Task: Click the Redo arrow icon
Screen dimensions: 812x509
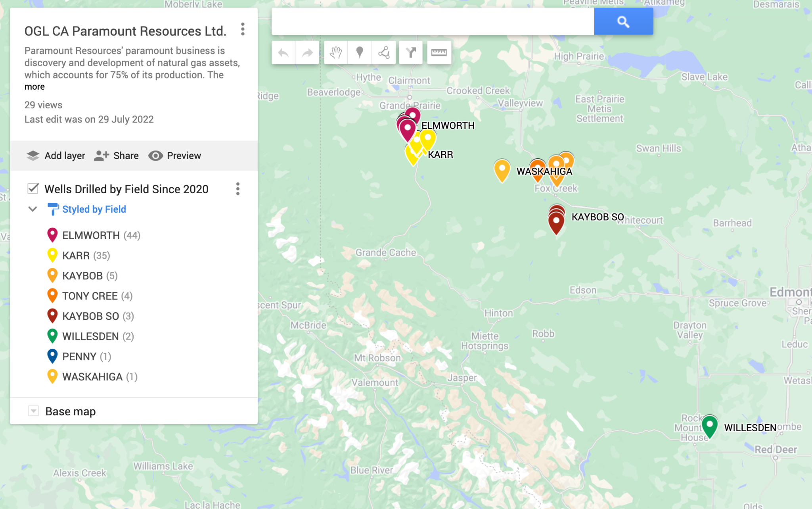Action: [x=307, y=52]
